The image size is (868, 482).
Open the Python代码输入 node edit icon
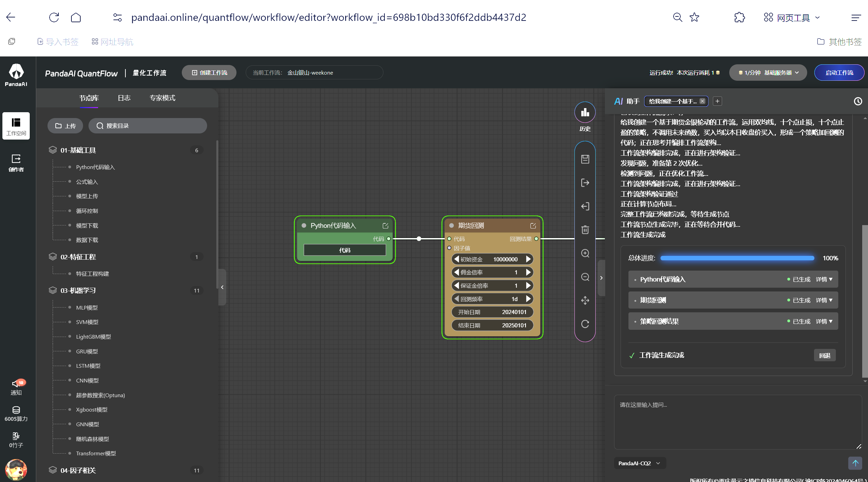[385, 226]
